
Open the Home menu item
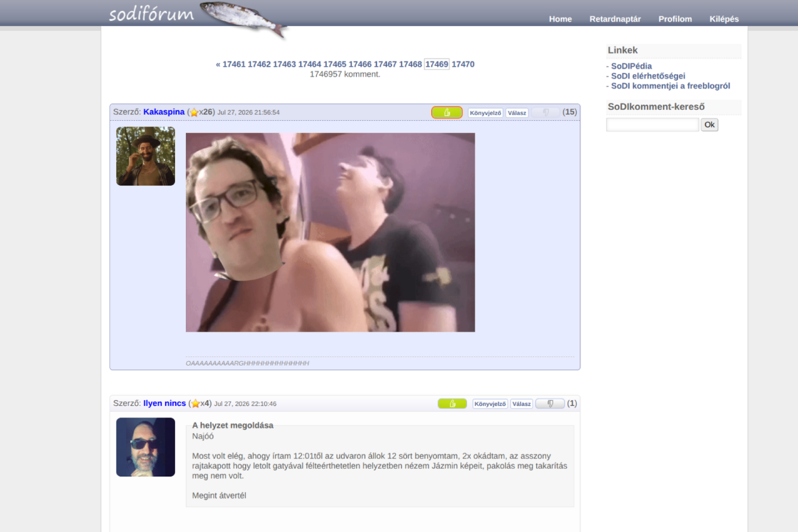561,19
